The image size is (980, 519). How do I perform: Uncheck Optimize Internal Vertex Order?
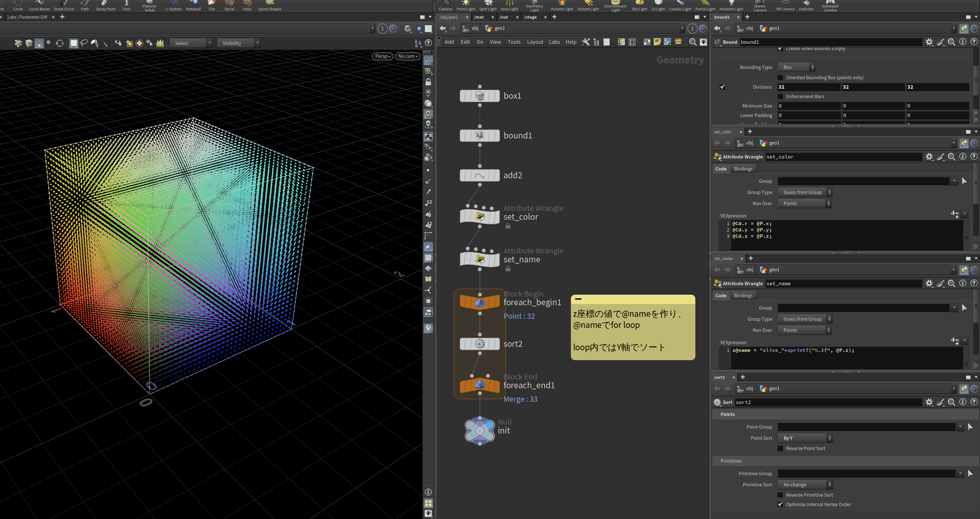tap(780, 505)
